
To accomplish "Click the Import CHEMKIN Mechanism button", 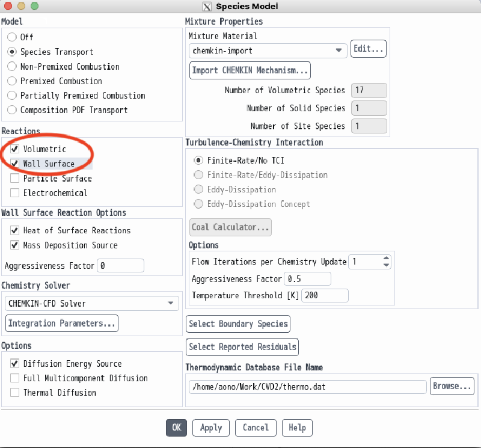I will click(250, 70).
